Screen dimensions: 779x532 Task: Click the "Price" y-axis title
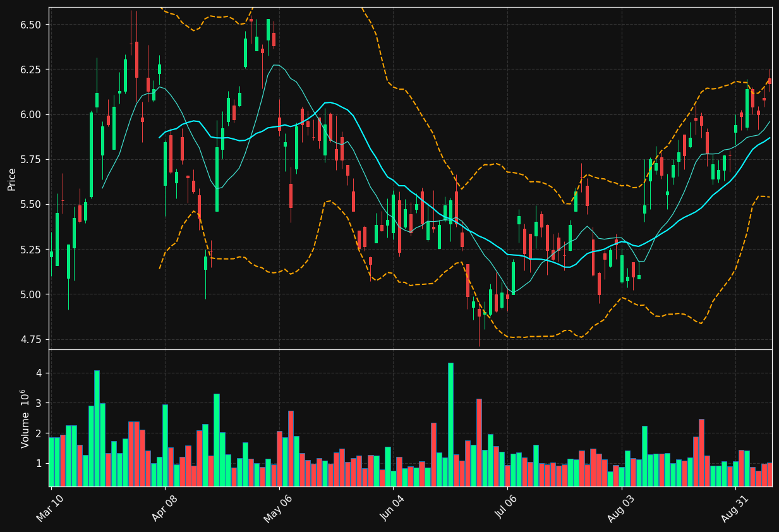(12, 179)
